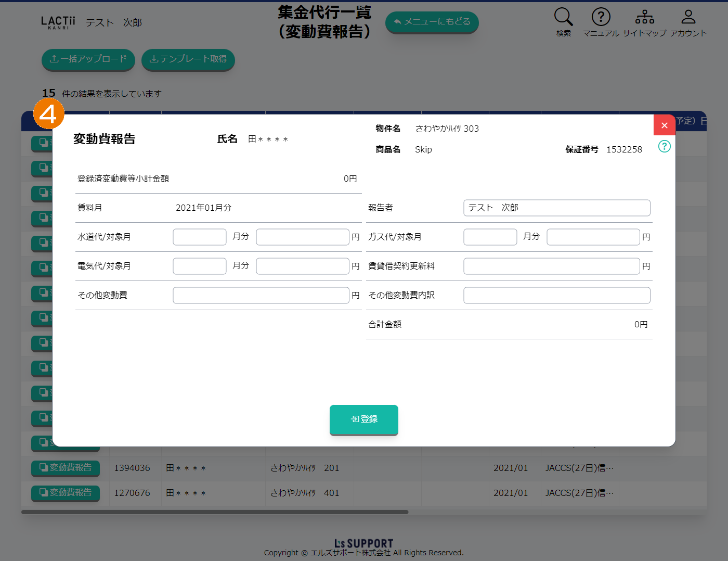Click the horizontal scrollbar below table
Viewport: 728px width, 561px height.
click(215, 512)
